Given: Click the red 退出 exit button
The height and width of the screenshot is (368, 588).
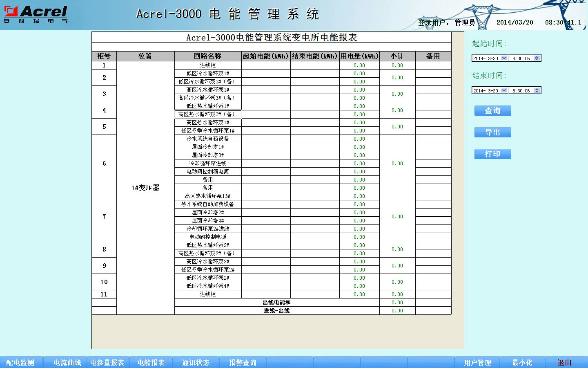Looking at the screenshot, I should click(565, 363).
